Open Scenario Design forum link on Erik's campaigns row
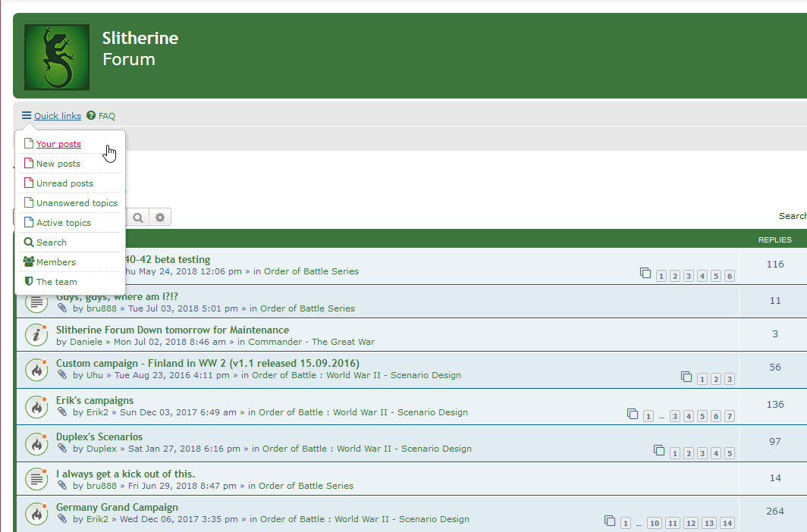 point(363,412)
